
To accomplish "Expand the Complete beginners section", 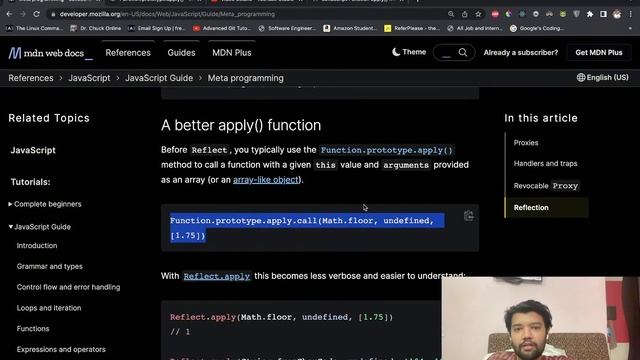I will coord(45,204).
